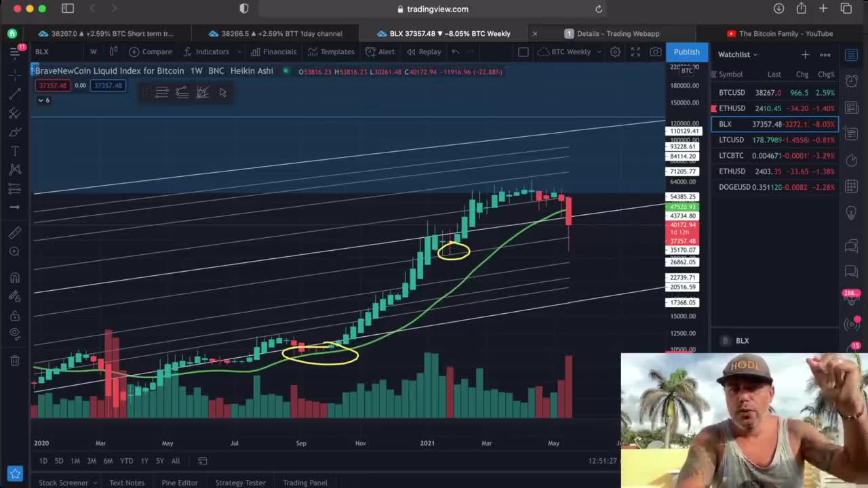Open the TradingView hamburger menu
Viewport: 868px width, 488px height.
14,52
